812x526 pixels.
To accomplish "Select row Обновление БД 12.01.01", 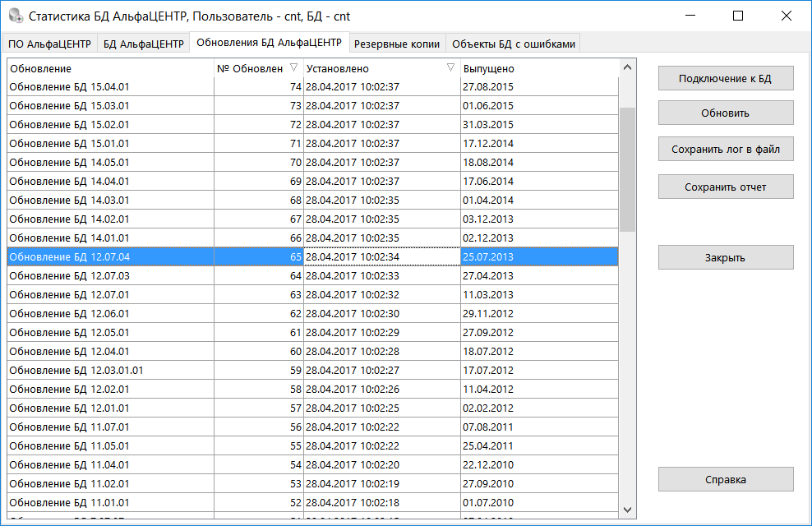I will [x=313, y=408].
